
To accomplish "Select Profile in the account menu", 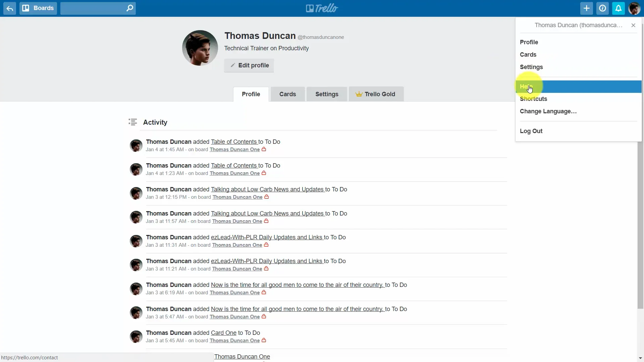I will 578,42.
